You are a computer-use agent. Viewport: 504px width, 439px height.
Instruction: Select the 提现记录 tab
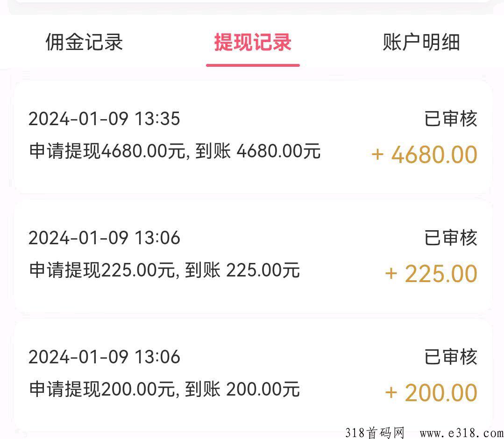click(x=253, y=42)
